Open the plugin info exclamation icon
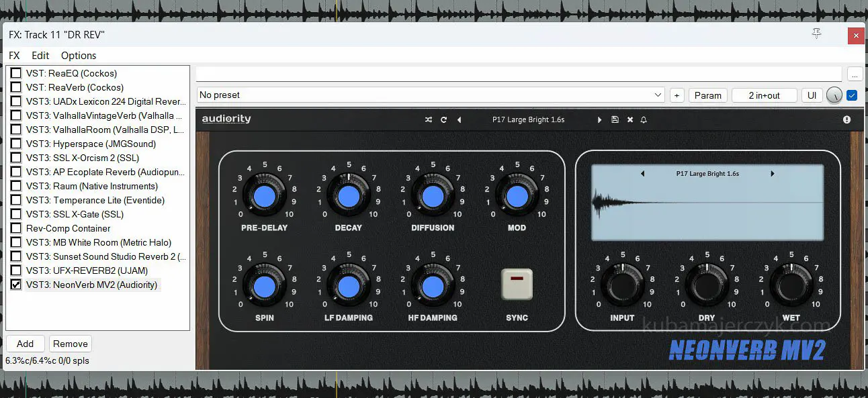The height and width of the screenshot is (398, 868). point(847,120)
